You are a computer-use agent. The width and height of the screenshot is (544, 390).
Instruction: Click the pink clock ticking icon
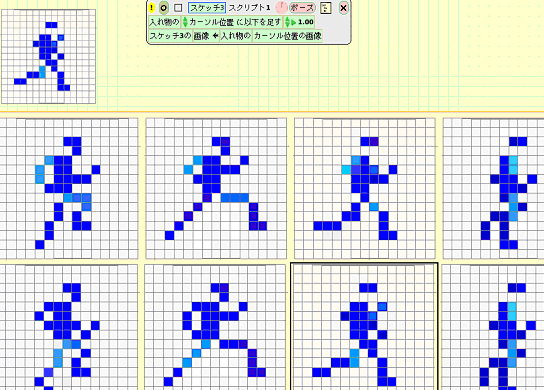pyautogui.click(x=281, y=7)
